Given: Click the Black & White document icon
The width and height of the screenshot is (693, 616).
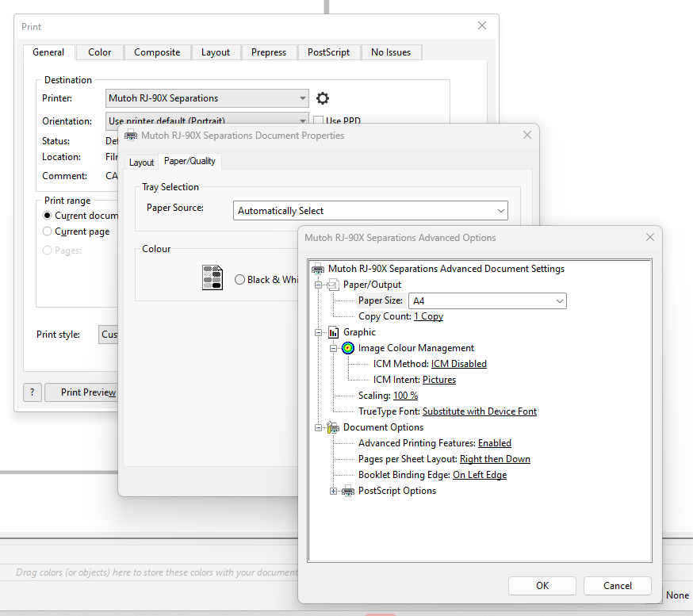Looking at the screenshot, I should tap(212, 277).
